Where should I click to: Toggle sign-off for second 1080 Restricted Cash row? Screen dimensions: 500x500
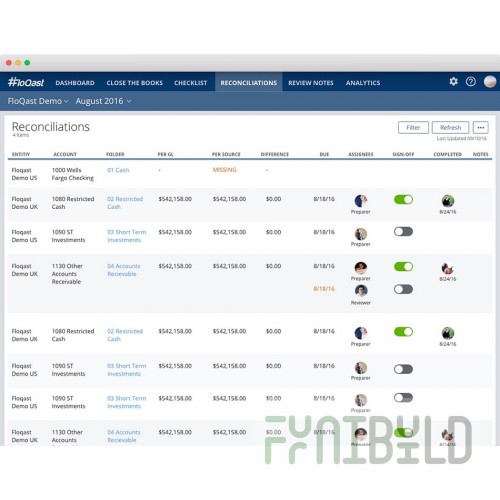point(403,331)
